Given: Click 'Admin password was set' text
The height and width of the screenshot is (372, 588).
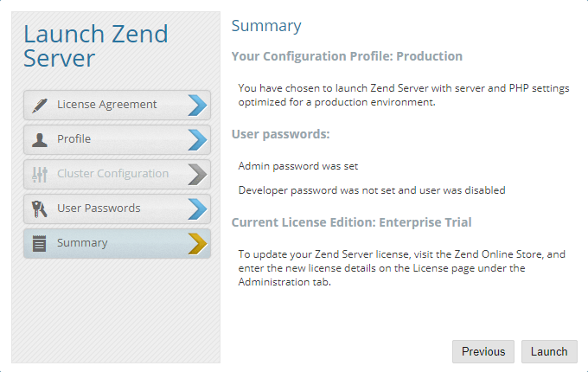Looking at the screenshot, I should click(x=298, y=166).
